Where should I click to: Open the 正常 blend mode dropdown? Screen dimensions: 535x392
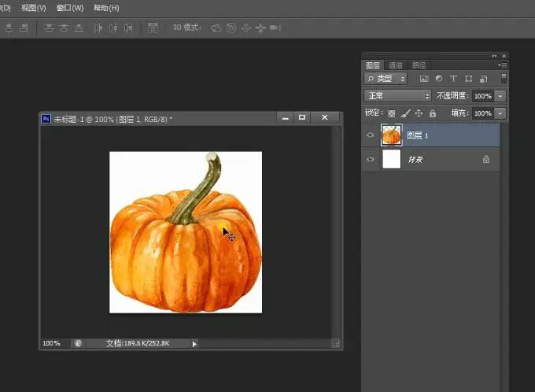[x=398, y=96]
